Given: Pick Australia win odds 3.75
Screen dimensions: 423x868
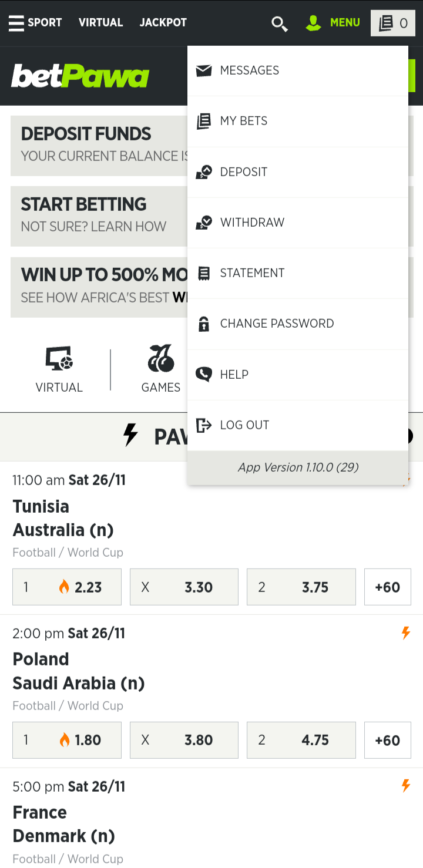Looking at the screenshot, I should 301,587.
